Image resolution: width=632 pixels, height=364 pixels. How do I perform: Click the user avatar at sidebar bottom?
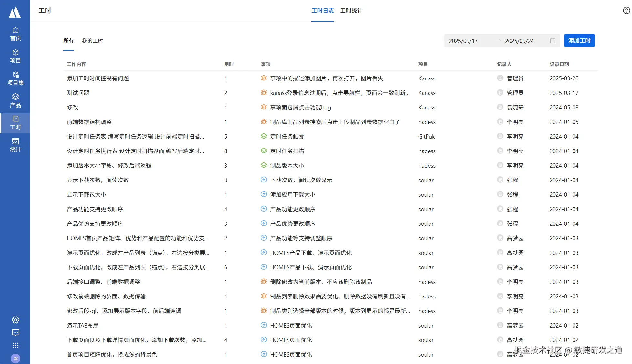16,358
